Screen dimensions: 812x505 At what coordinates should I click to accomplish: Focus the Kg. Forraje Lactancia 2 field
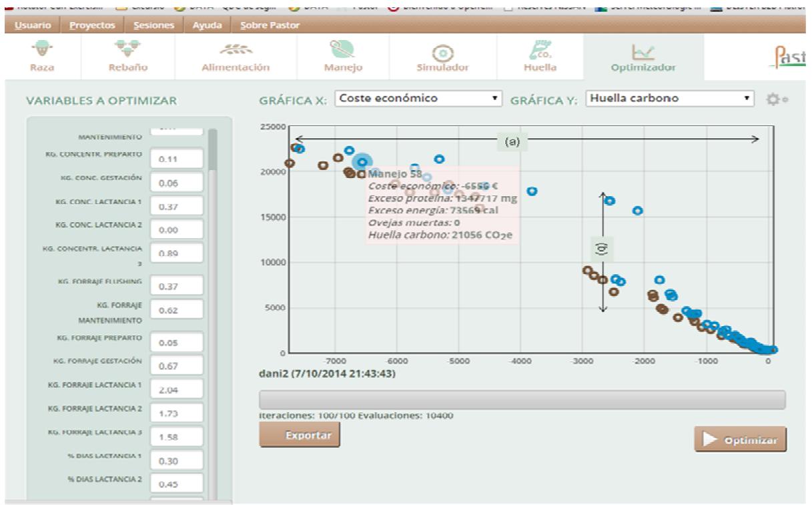[176, 414]
